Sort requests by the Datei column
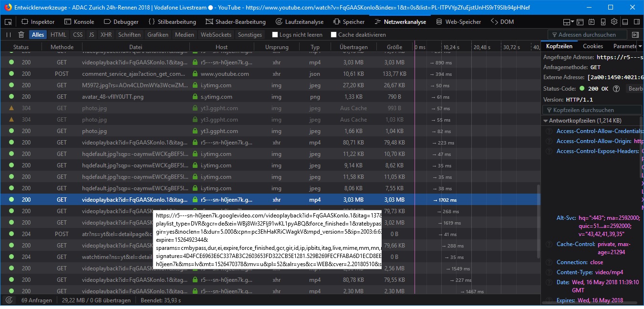The image size is (644, 309). click(x=136, y=47)
